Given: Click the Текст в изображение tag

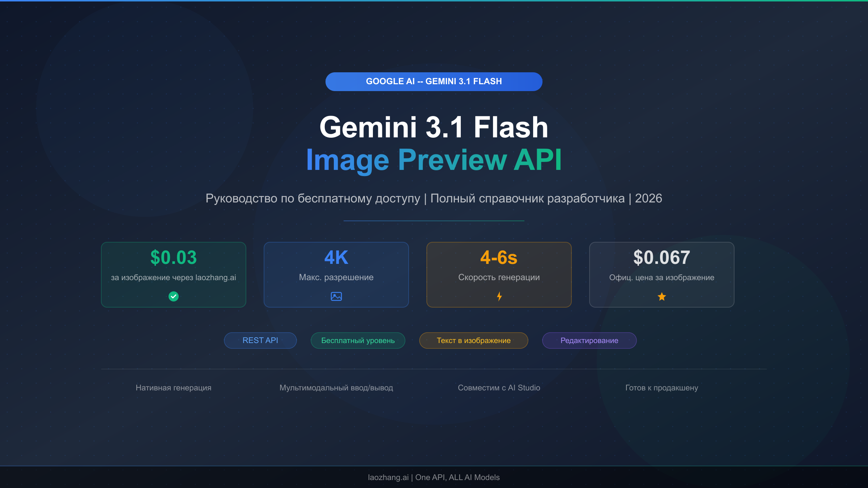Looking at the screenshot, I should point(473,340).
